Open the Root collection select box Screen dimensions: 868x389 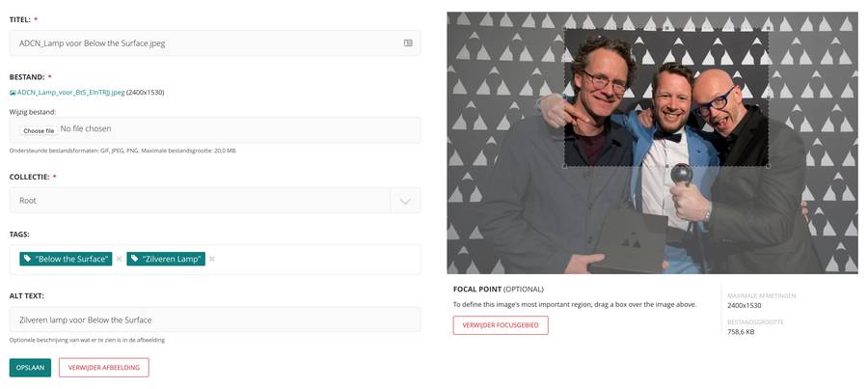point(215,201)
